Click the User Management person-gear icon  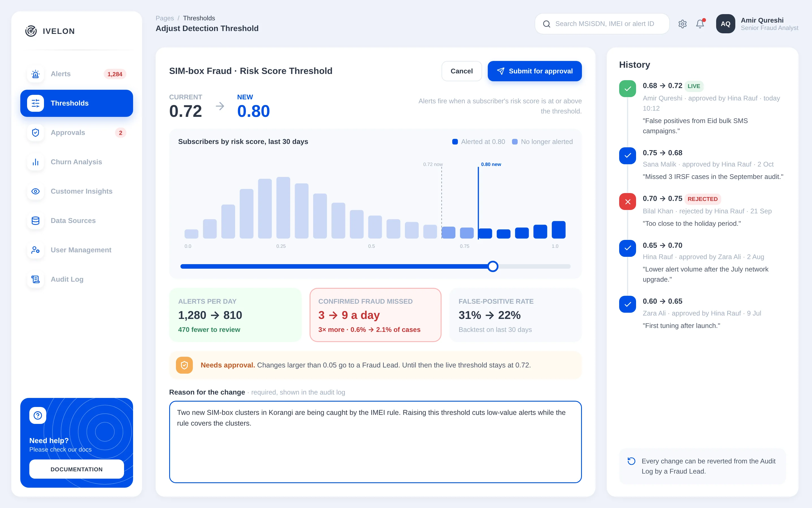36,250
